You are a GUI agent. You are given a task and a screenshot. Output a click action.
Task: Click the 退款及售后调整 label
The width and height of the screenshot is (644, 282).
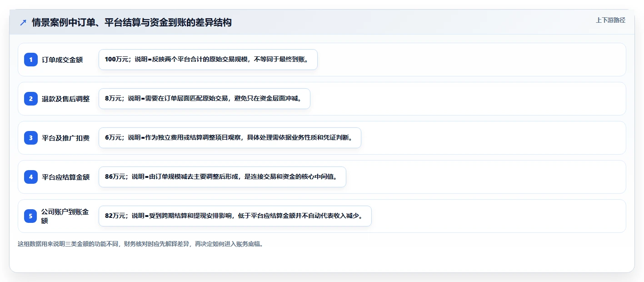65,99
